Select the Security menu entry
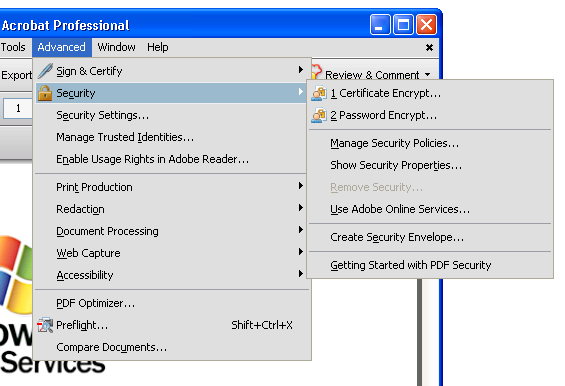 click(x=171, y=93)
